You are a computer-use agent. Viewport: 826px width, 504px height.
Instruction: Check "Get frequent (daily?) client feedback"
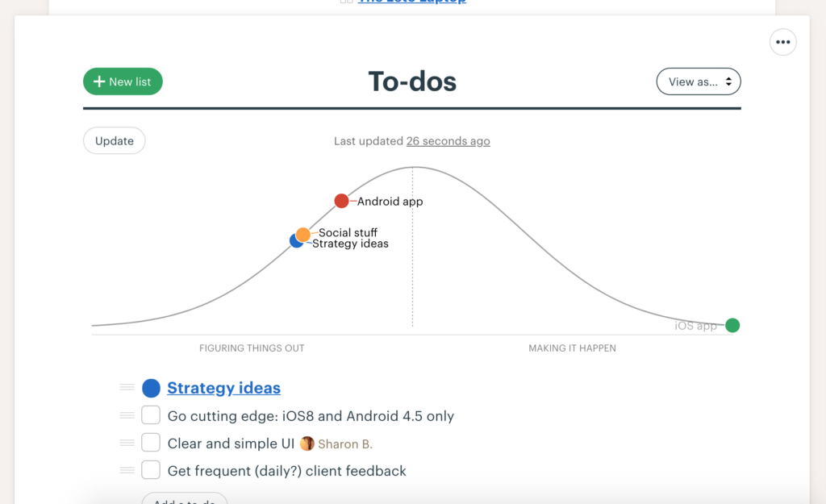150,469
